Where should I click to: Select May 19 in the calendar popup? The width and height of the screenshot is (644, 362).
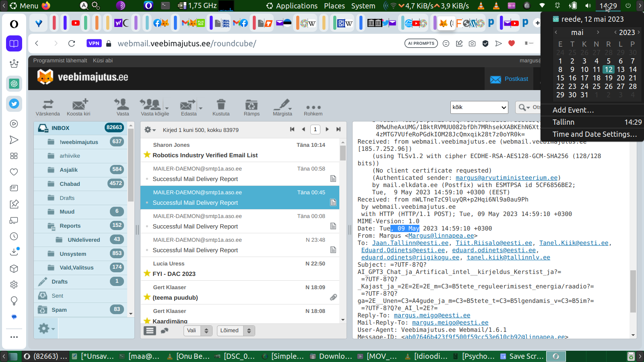point(609,78)
